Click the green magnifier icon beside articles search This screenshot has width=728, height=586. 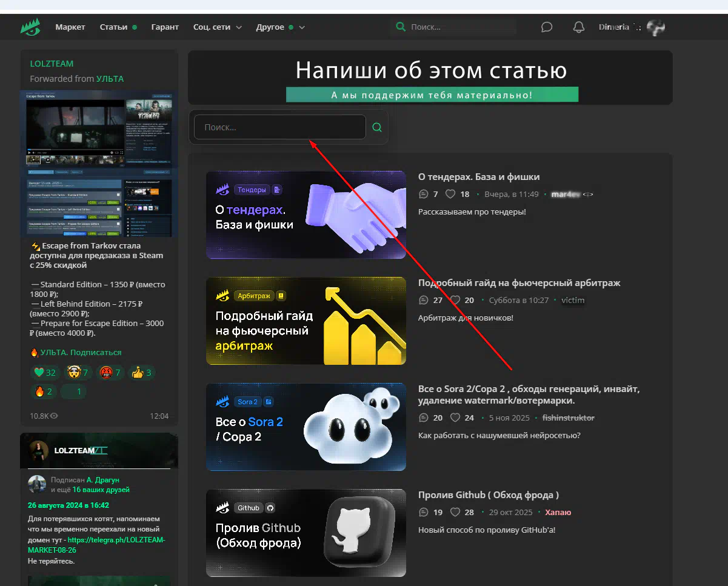[x=377, y=127]
